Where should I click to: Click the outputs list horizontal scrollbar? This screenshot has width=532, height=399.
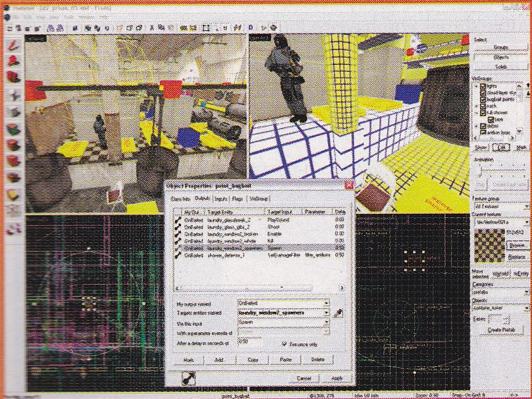click(x=261, y=289)
